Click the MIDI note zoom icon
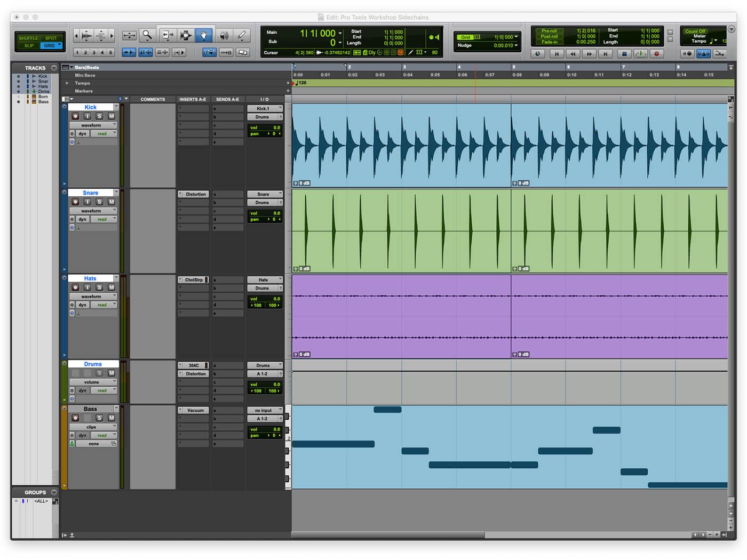The width and height of the screenshot is (747, 560). [101, 36]
